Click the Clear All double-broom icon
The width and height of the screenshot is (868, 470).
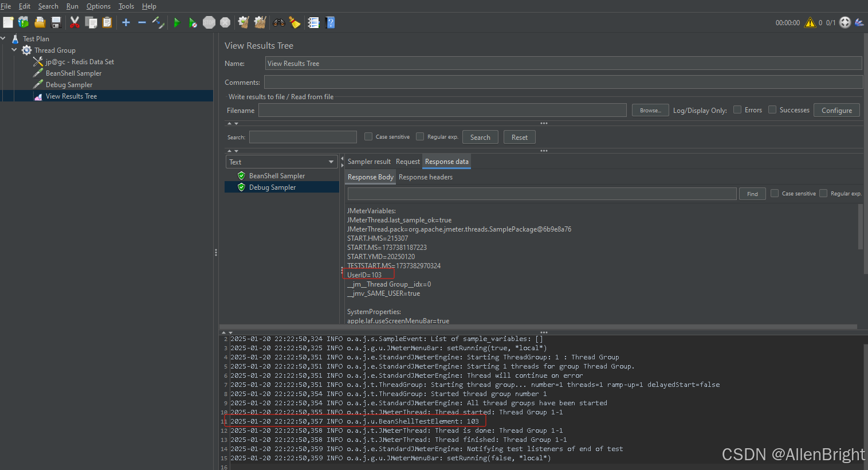[x=260, y=22]
